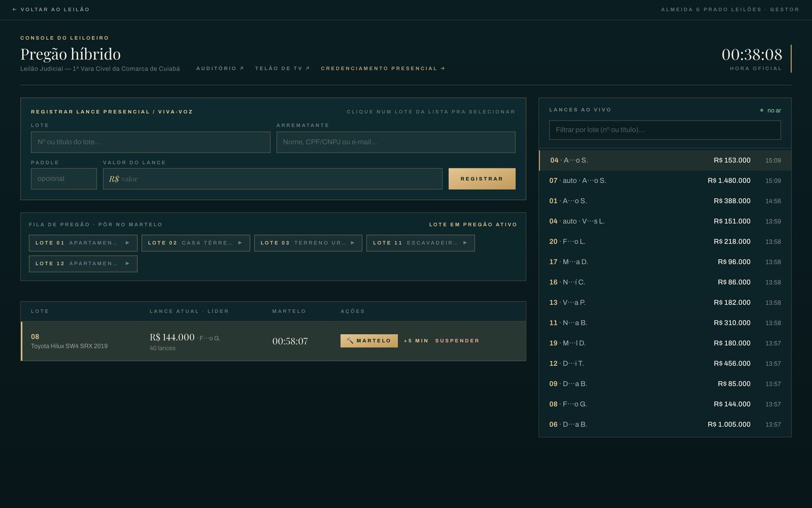The width and height of the screenshot is (812, 508).
Task: Send Lote 02 Casa Térrea to auction
Action: (196, 243)
